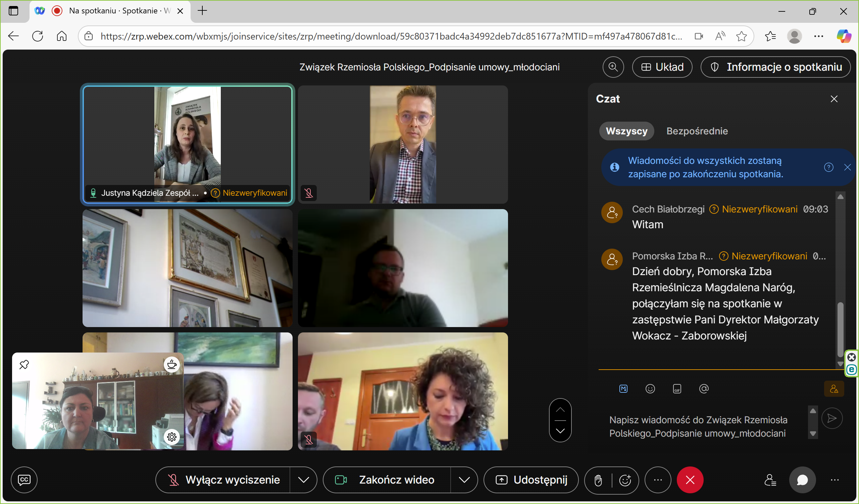Expand the video options arrow beside Zakończ wideo
Viewport: 859px width, 504px height.
click(x=464, y=480)
